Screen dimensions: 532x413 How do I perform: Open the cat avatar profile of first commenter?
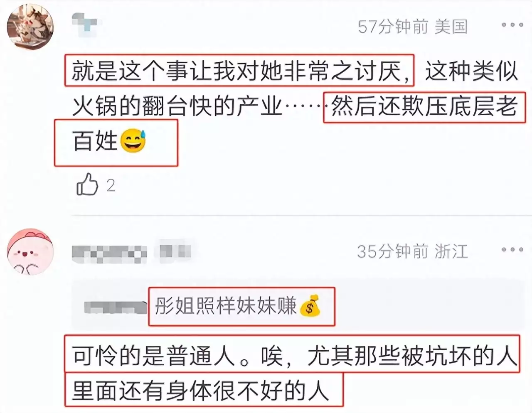pos(30,26)
